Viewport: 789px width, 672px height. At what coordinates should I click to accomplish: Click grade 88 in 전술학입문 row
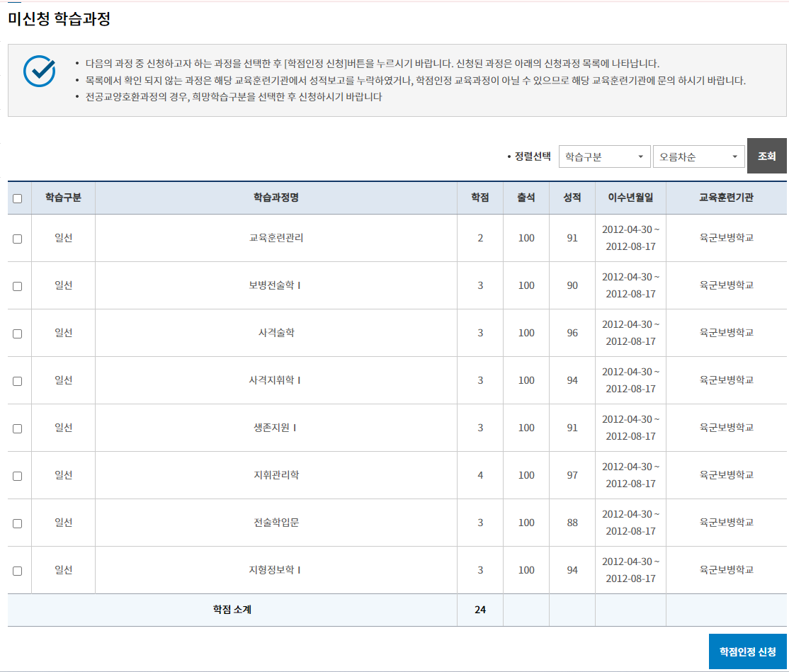click(x=572, y=523)
